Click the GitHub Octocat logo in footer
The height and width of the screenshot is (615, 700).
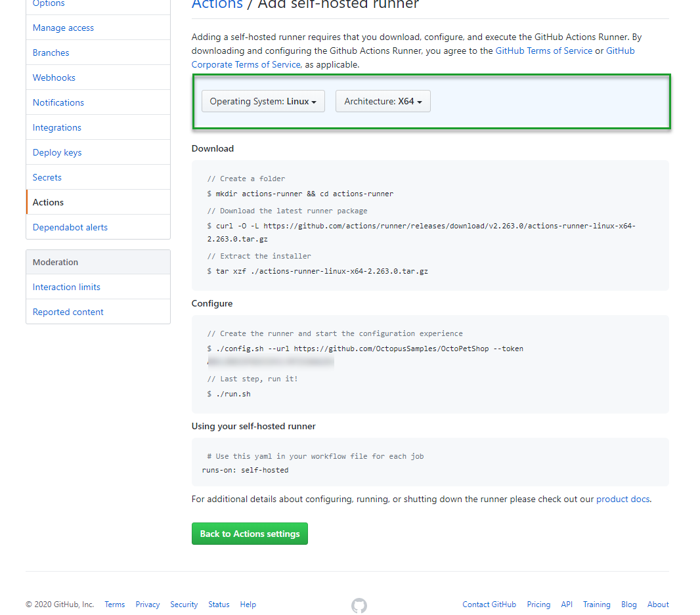tap(359, 605)
